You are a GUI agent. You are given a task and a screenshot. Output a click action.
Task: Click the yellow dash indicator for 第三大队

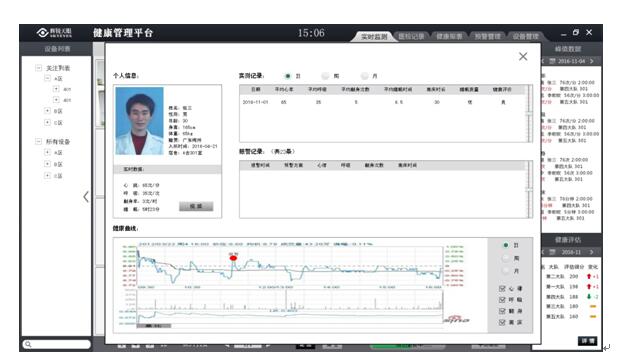(x=593, y=306)
